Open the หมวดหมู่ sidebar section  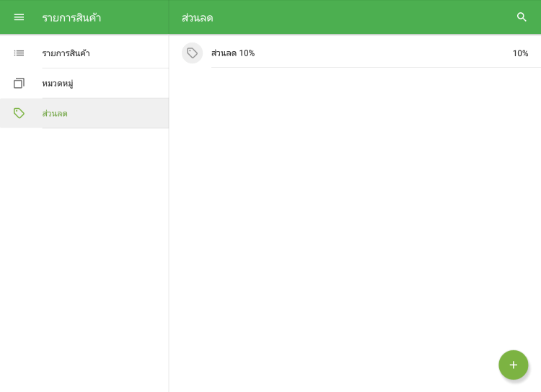click(x=58, y=84)
